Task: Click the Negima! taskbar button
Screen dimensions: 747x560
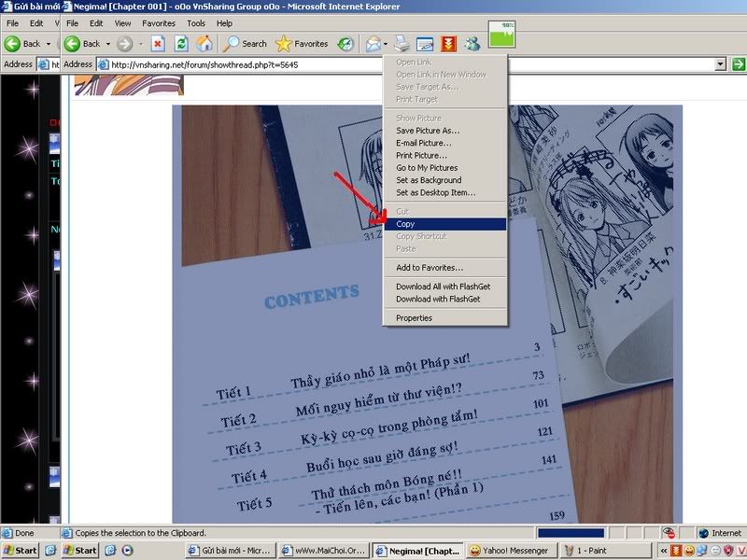Action: 417,551
